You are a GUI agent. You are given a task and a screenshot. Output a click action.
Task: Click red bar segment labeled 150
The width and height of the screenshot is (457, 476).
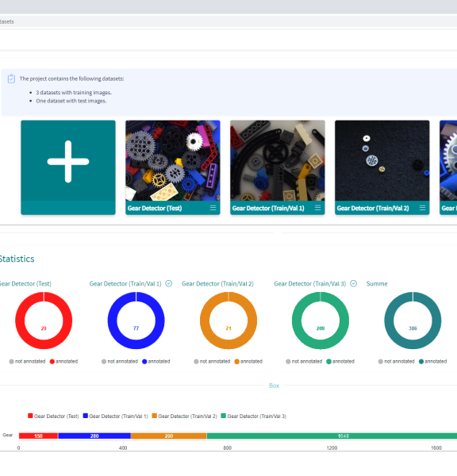click(38, 436)
